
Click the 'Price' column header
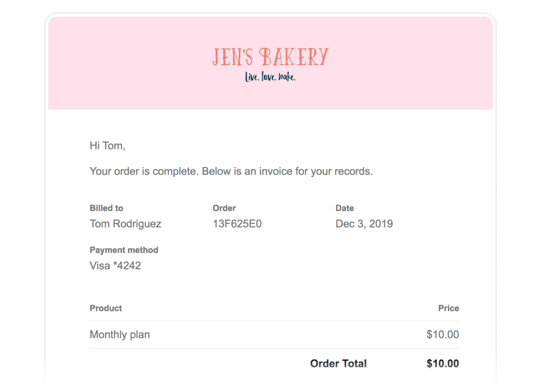(x=449, y=308)
